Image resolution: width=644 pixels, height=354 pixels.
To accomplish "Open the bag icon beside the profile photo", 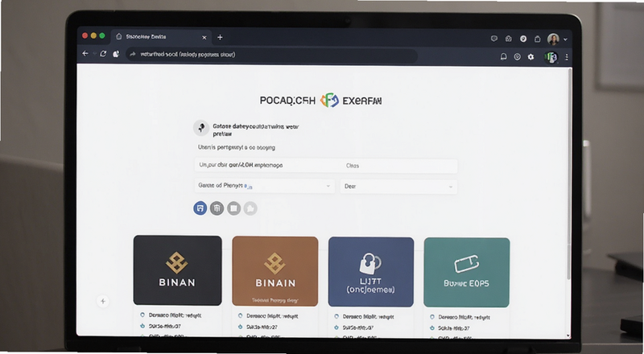I will pos(537,39).
